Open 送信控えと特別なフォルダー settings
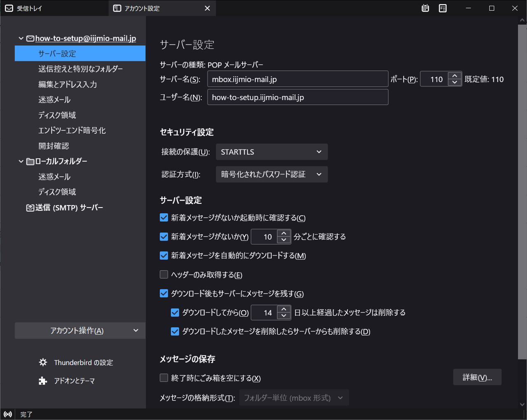Image resolution: width=527 pixels, height=420 pixels. (x=80, y=69)
